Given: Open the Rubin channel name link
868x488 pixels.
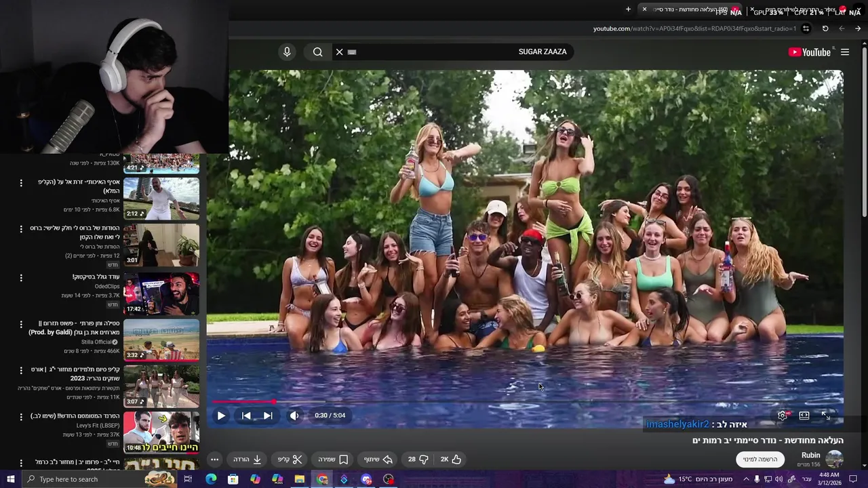Looking at the screenshot, I should (x=810, y=455).
